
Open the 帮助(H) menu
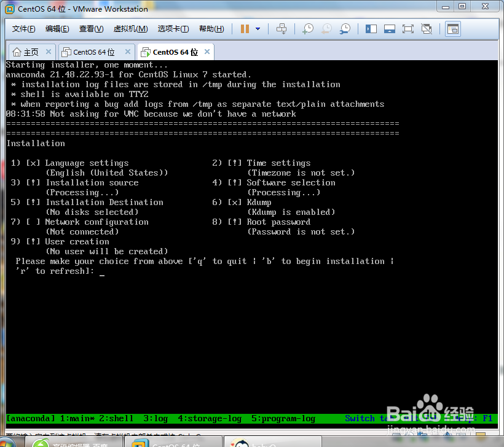point(211,29)
